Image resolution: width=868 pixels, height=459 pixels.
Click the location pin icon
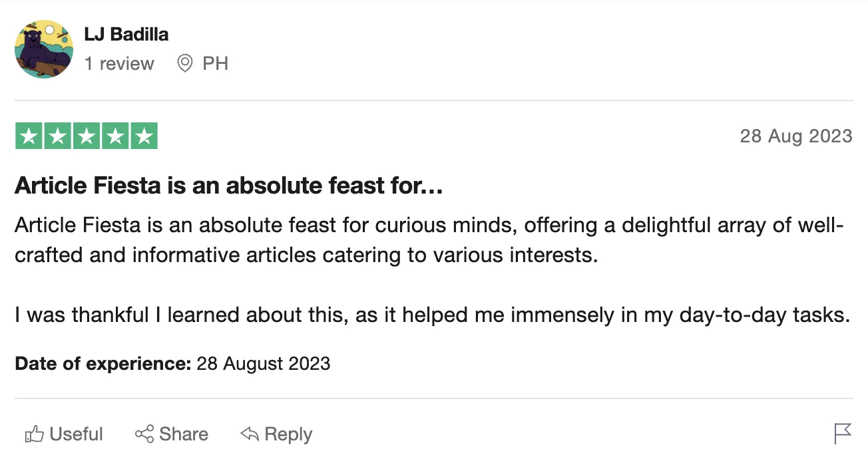coord(185,64)
